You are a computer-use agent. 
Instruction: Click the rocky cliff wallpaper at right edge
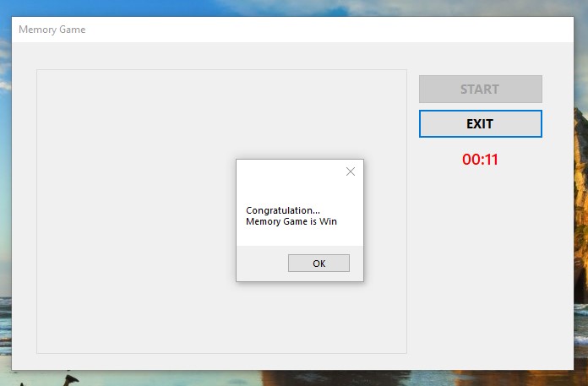[x=581, y=188]
